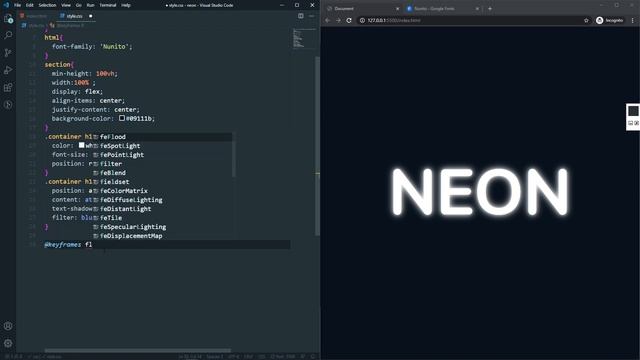
Task: Open the Edit menu
Action: [30, 5]
